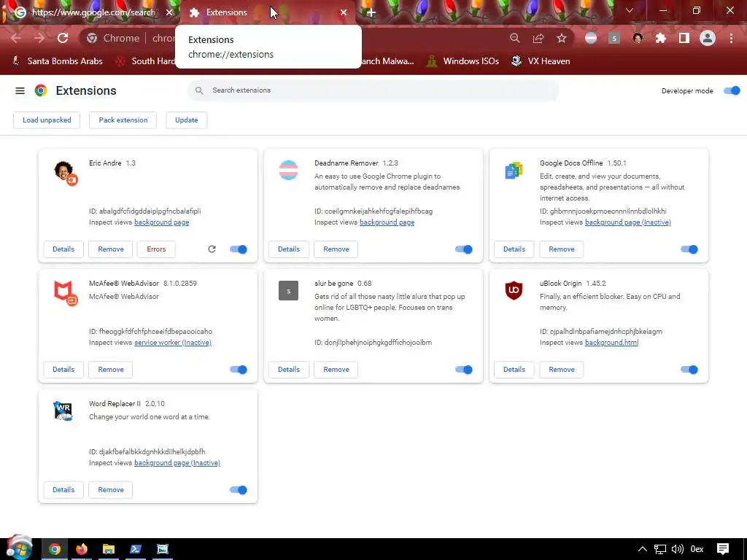Screen dimensions: 747x560
Task: Reload the Eric Andre extension
Action: coord(212,249)
